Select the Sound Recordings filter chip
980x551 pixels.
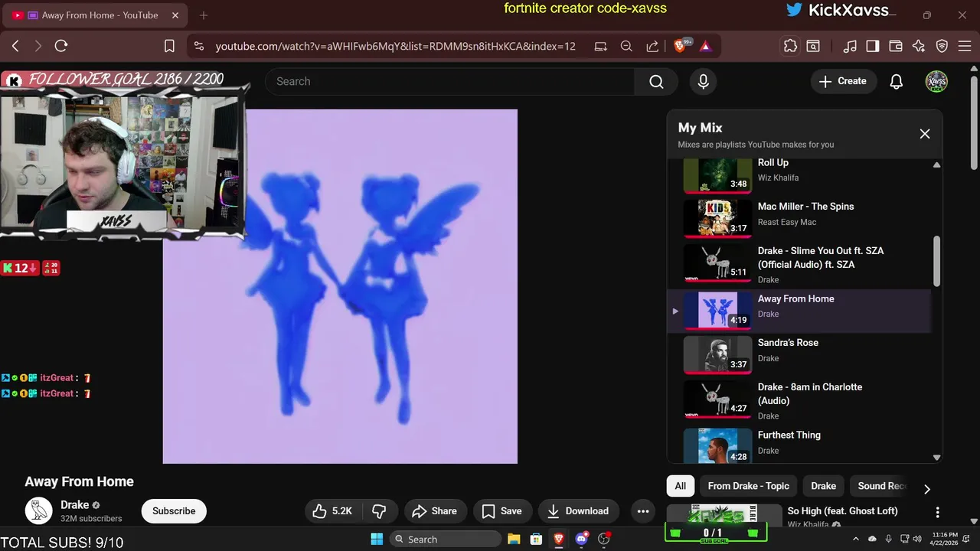[880, 486]
